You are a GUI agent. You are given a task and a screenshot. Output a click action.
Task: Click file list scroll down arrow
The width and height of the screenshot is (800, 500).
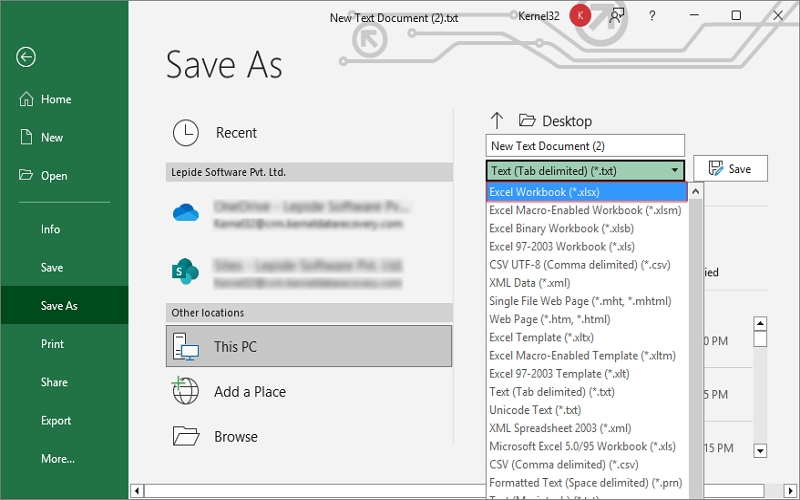click(760, 451)
